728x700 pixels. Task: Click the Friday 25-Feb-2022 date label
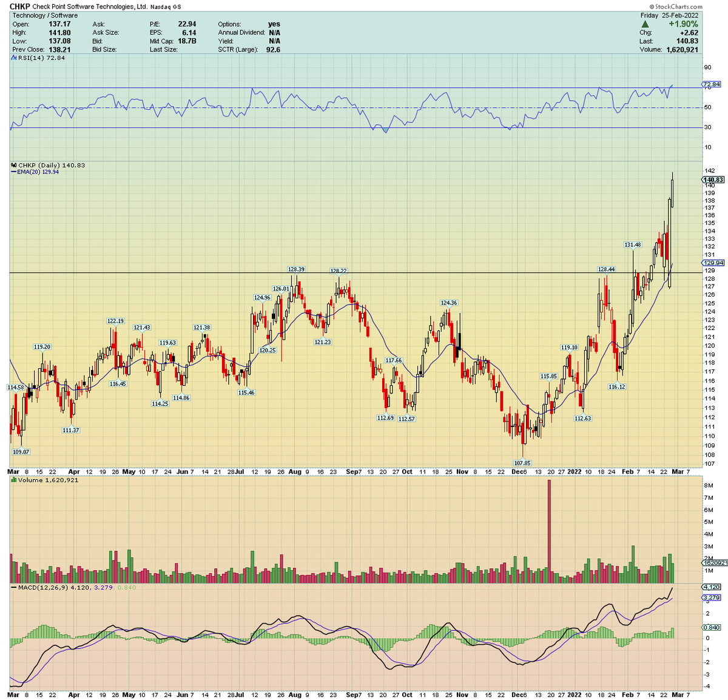(670, 16)
